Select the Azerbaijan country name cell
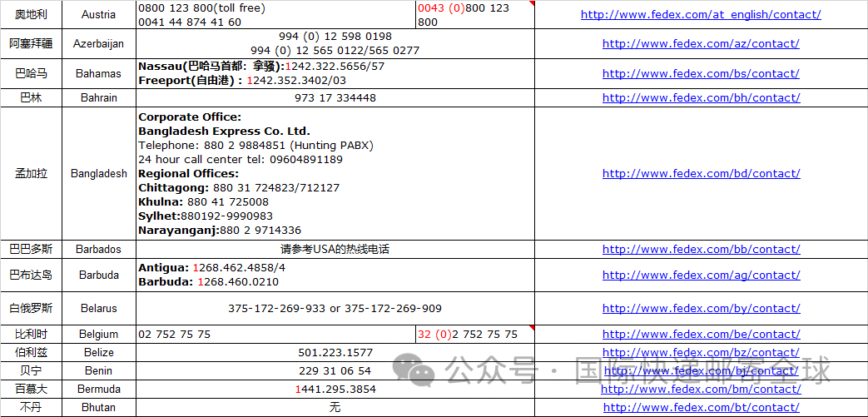This screenshot has width=868, height=417. coord(98,44)
